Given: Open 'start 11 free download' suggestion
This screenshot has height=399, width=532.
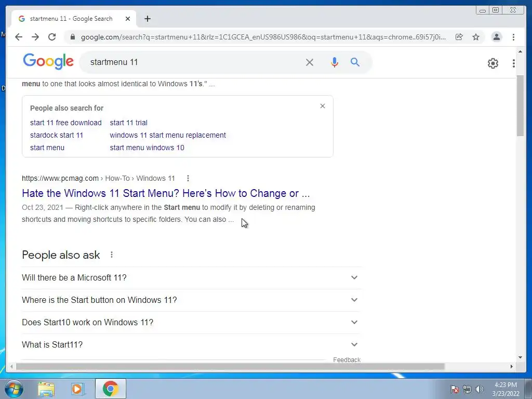Looking at the screenshot, I should pos(66,123).
